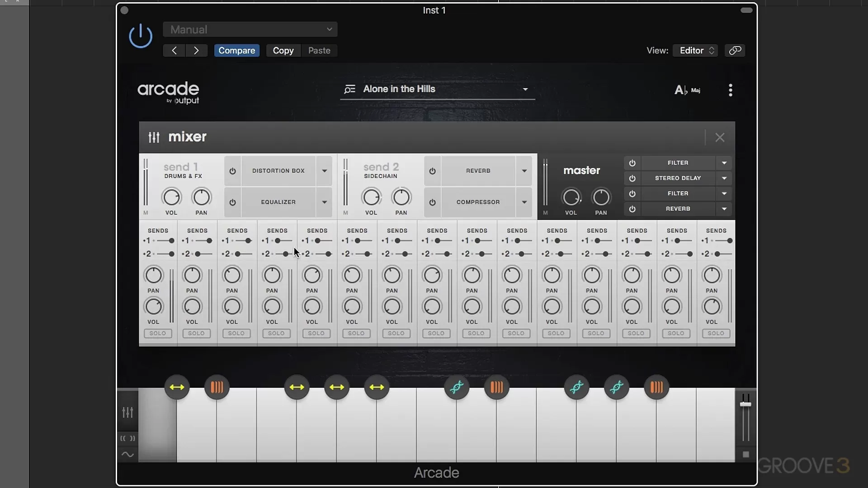Click the Copy button
Image resolution: width=868 pixels, height=488 pixels.
283,51
